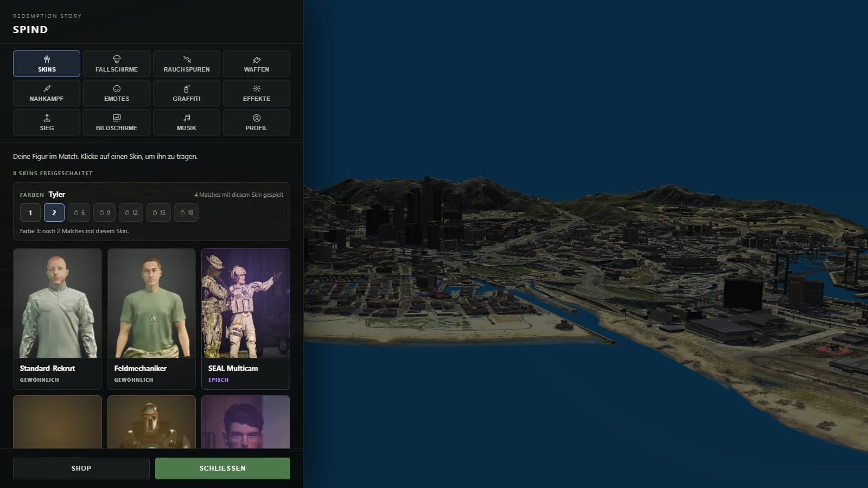The image size is (868, 488).
Task: Switch to the Skins tab
Action: click(47, 64)
